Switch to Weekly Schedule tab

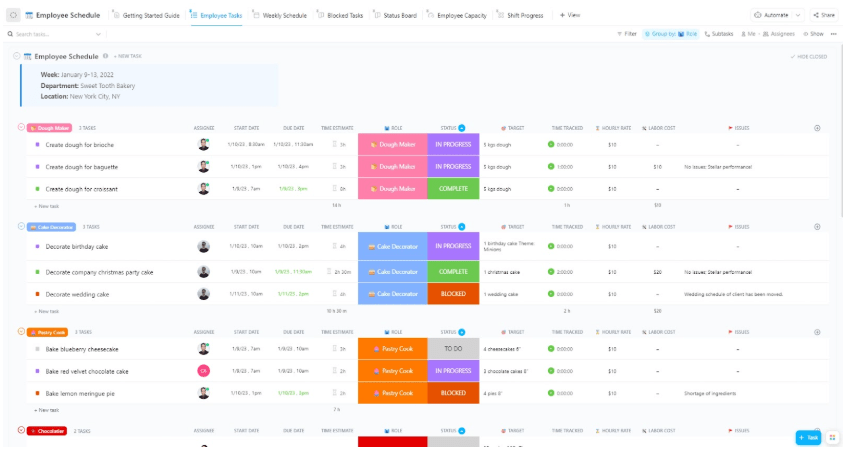[x=280, y=16]
